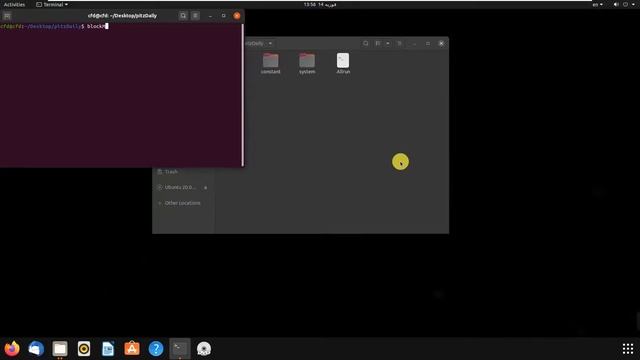Open Activities overview

tap(14, 4)
